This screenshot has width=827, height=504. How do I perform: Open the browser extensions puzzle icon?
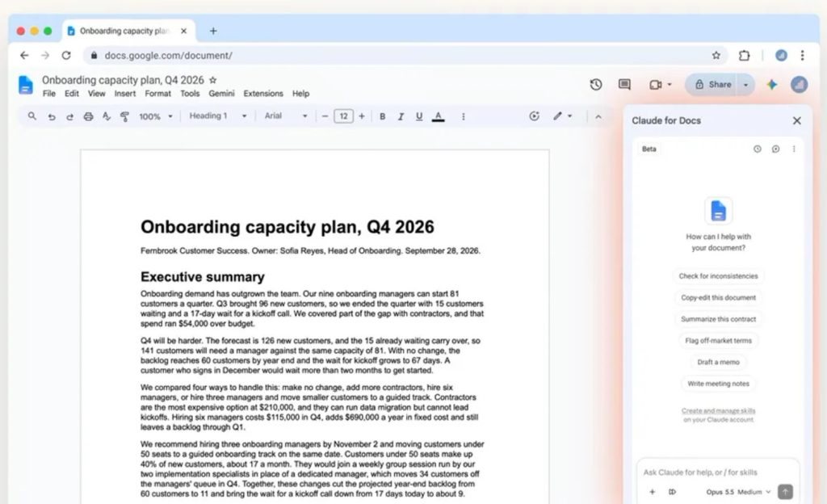(744, 56)
